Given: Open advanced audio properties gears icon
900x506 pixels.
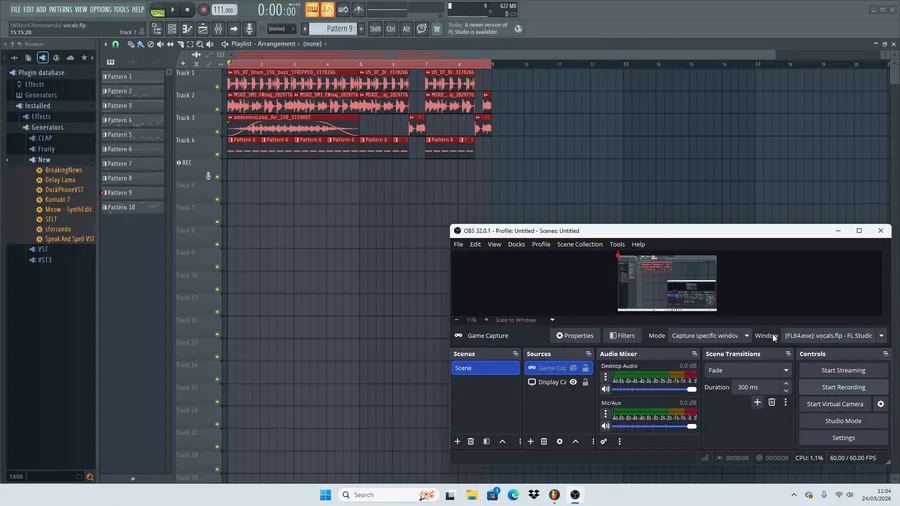Looking at the screenshot, I should (604, 441).
